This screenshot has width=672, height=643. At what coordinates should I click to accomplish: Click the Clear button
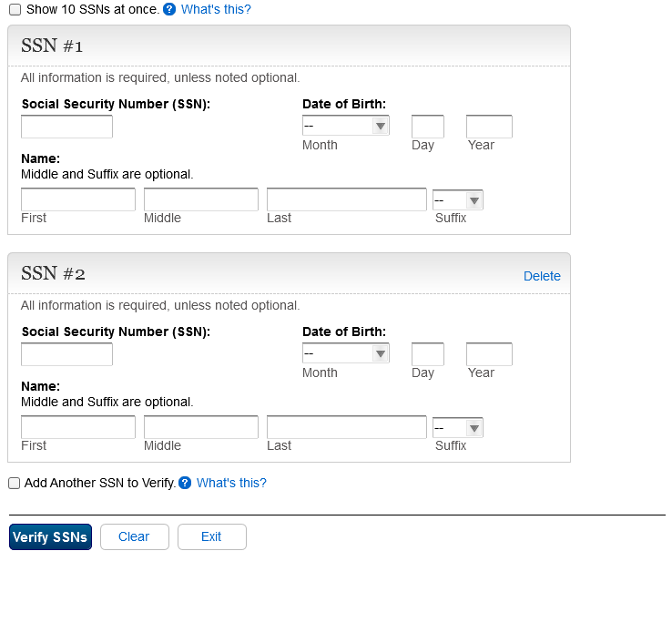click(134, 537)
